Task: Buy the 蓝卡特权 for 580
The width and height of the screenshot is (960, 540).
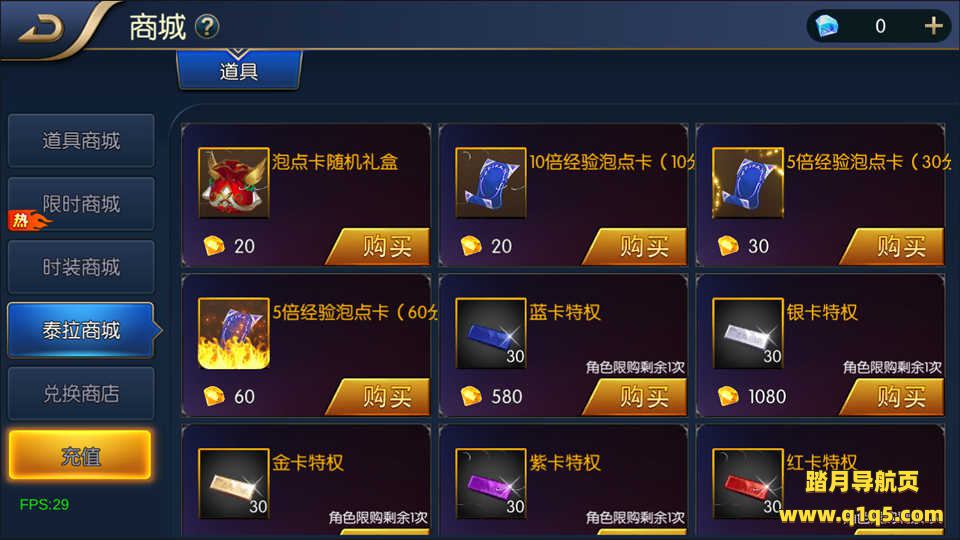Action: [636, 397]
